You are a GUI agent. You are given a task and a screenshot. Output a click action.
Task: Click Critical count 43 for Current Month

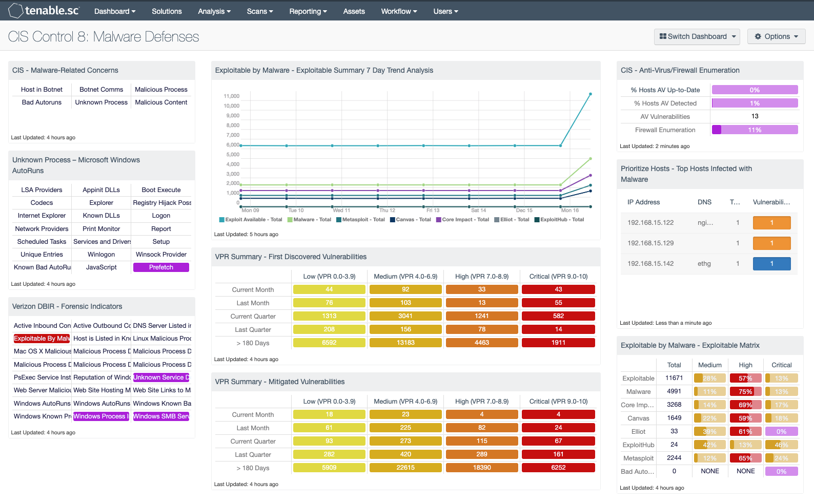[x=558, y=289]
